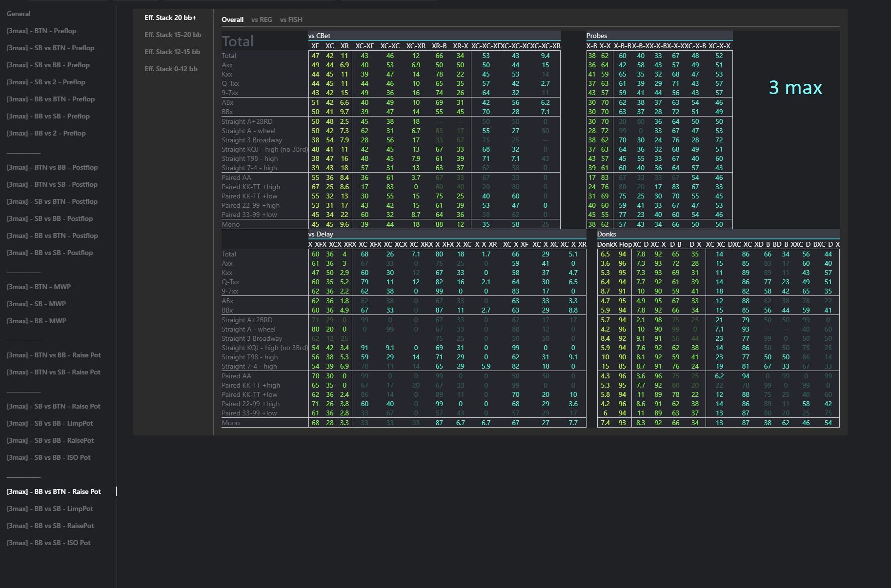This screenshot has width=891, height=588.
Task: Switch to Eff. Stack 15-20 bb tab
Action: point(173,35)
